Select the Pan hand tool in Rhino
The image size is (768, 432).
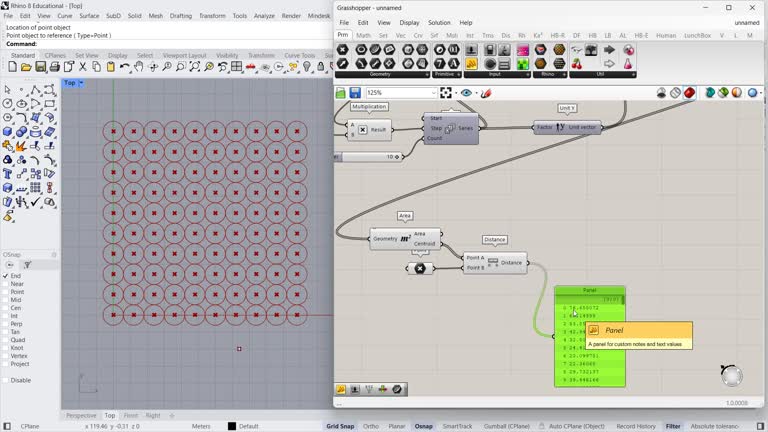[138, 67]
